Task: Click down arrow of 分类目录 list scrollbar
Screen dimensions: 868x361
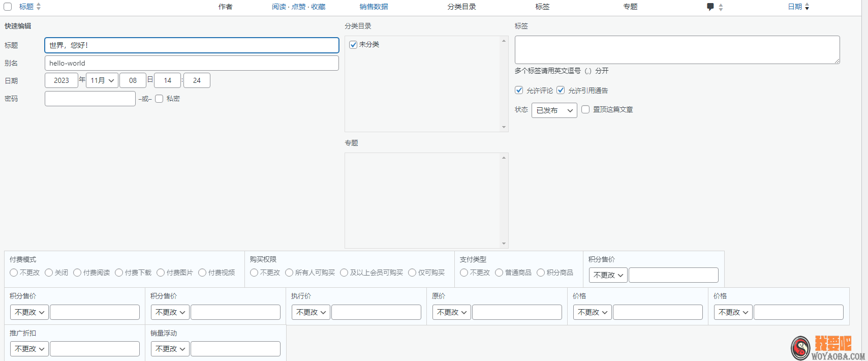Action: [504, 127]
